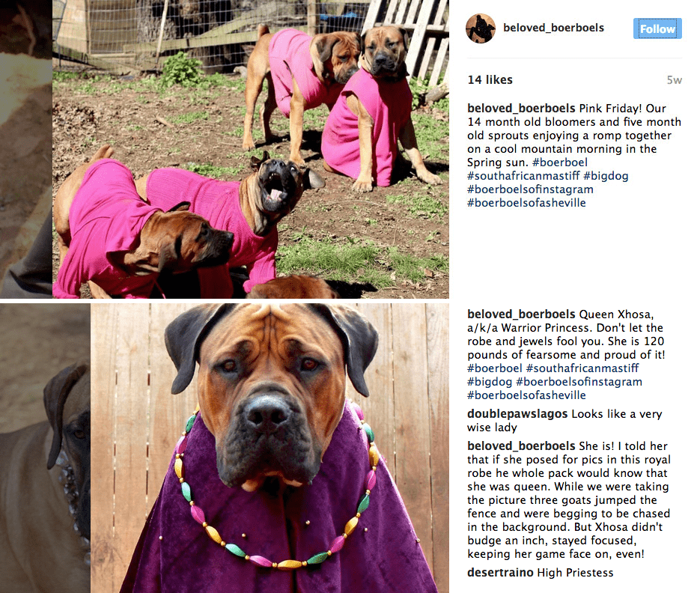
Task: Open the beloved_boerboels username in header
Action: click(553, 28)
